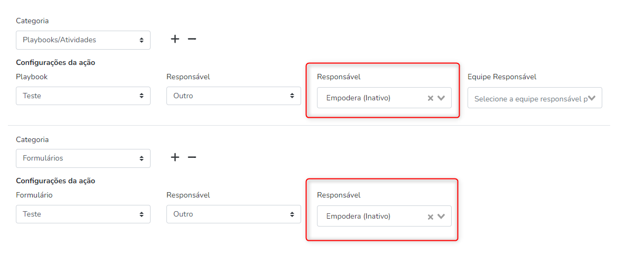Expand Empodera chevron in the Playbook action row

click(442, 98)
